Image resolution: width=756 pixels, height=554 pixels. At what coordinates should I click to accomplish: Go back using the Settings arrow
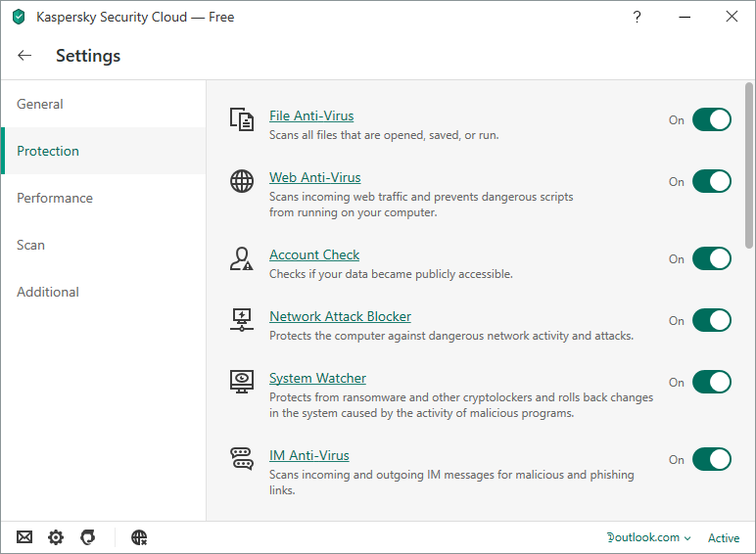(24, 56)
